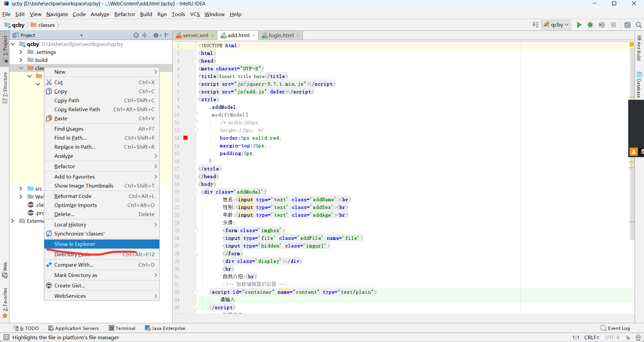The width and height of the screenshot is (644, 342).
Task: Open the qcby run configuration dropdown
Action: (556, 25)
